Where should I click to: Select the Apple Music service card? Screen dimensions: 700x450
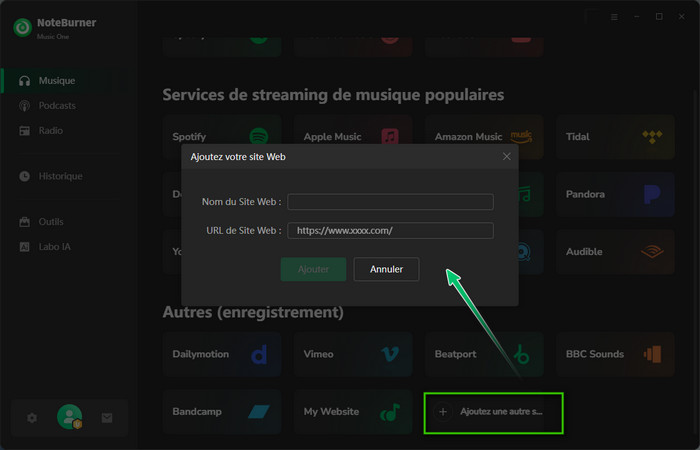(x=353, y=137)
